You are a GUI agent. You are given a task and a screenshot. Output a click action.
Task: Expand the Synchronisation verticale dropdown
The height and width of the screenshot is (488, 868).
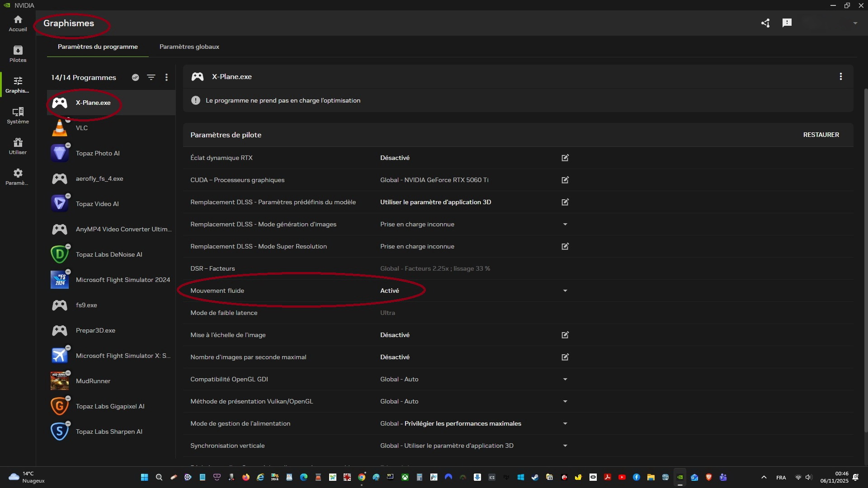point(565,446)
